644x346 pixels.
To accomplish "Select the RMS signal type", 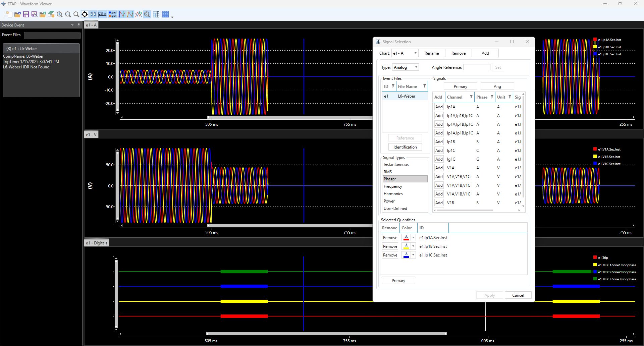I will [x=388, y=172].
